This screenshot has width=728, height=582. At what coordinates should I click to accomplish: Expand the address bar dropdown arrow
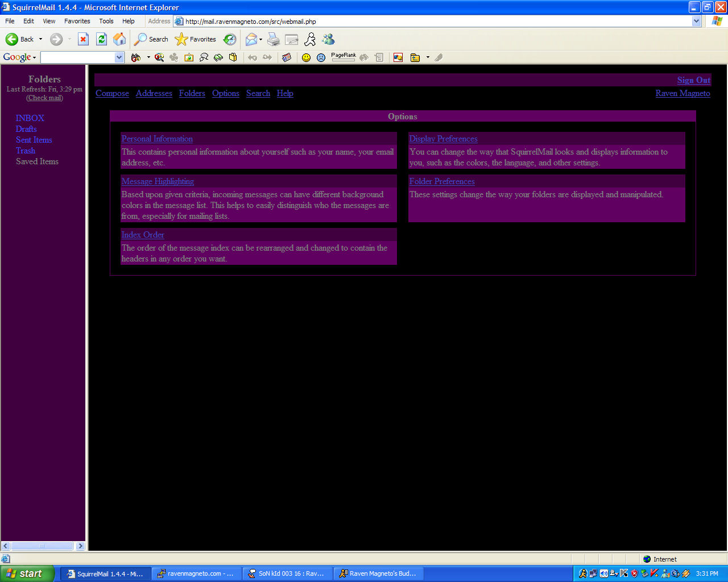696,21
